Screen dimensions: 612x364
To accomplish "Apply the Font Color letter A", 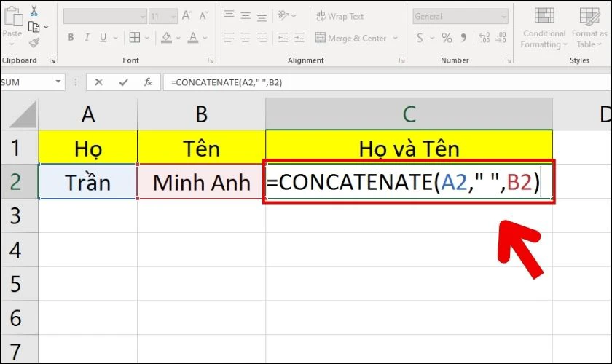I will (x=193, y=37).
